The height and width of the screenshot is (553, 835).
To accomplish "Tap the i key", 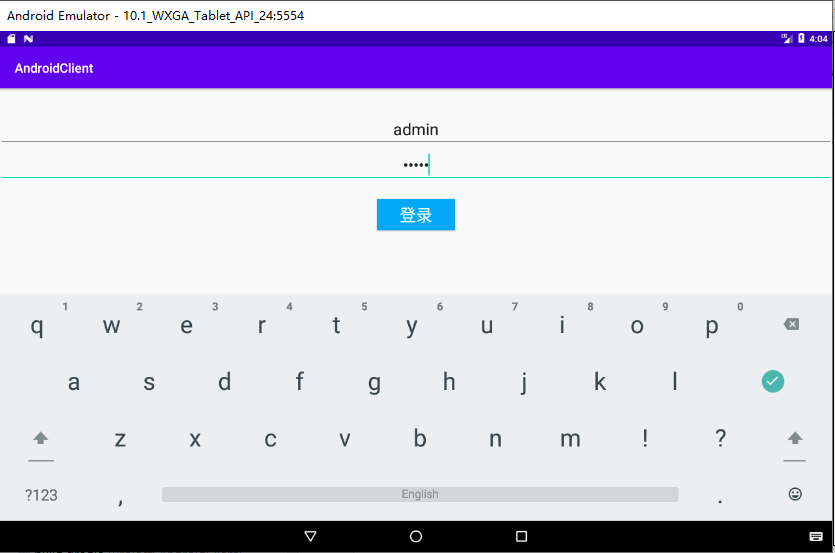I will 562,324.
